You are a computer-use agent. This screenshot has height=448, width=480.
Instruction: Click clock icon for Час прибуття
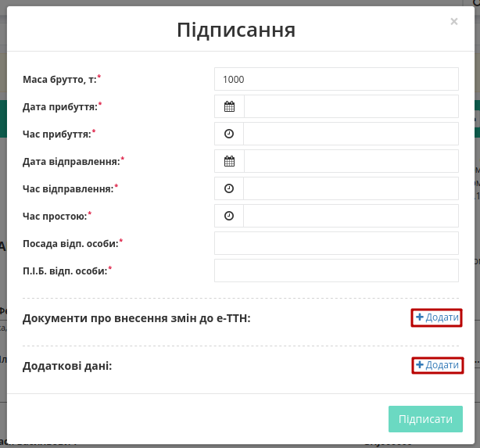coord(229,134)
